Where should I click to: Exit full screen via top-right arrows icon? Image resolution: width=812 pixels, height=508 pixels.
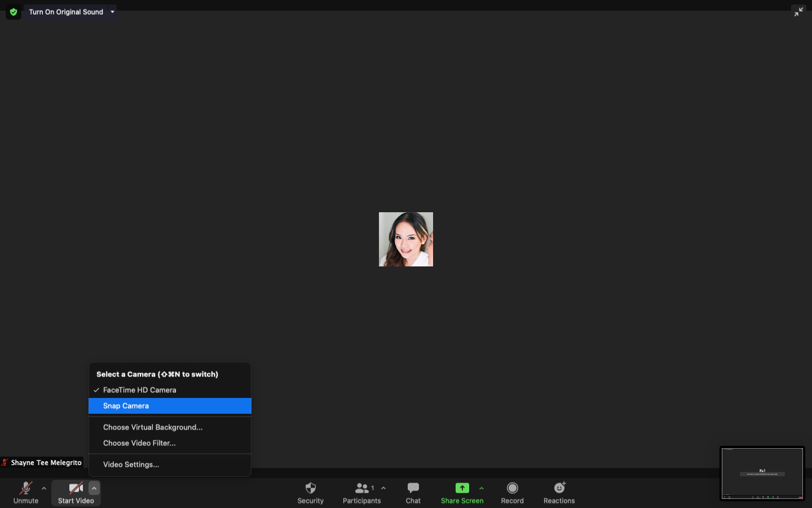[798, 12]
